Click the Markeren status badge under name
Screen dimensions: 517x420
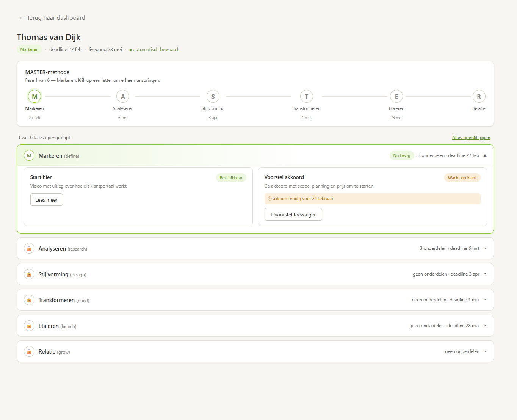(x=29, y=49)
